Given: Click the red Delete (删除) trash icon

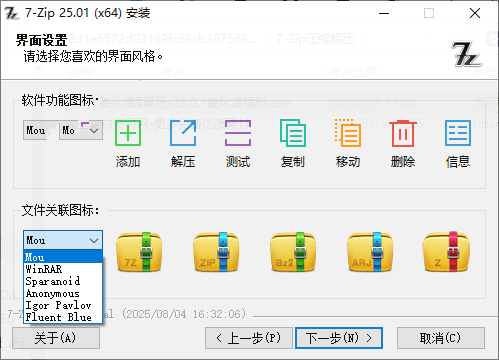Looking at the screenshot, I should 403,133.
